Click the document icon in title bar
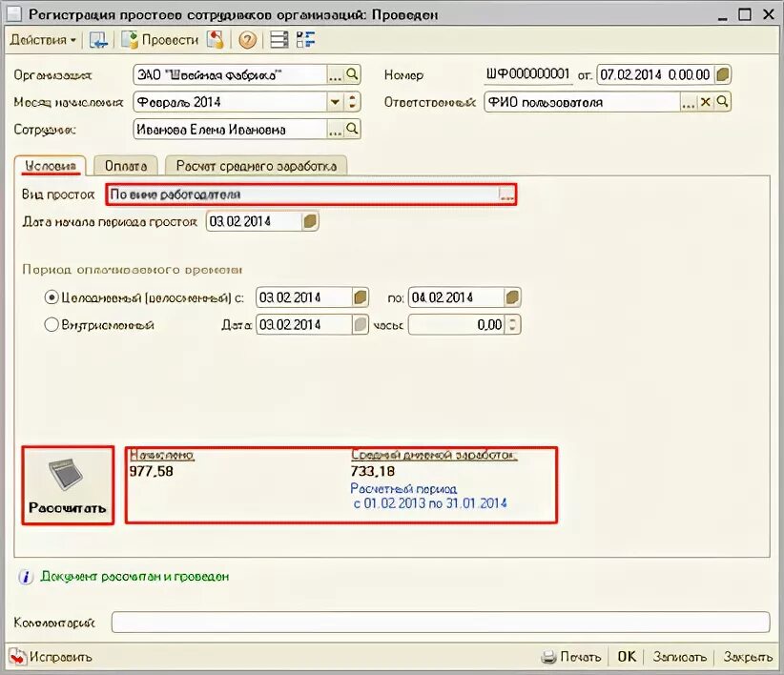This screenshot has width=784, height=675. [14, 14]
